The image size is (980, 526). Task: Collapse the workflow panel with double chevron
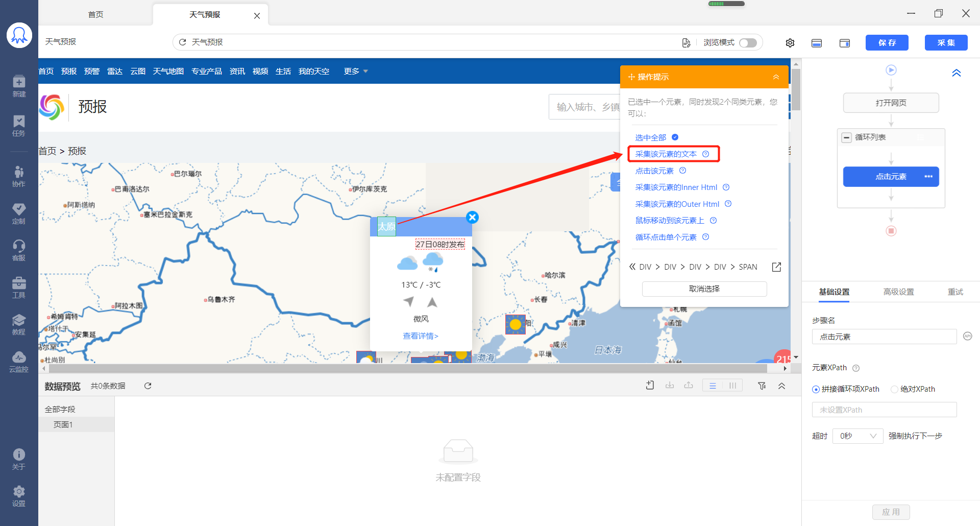[957, 73]
